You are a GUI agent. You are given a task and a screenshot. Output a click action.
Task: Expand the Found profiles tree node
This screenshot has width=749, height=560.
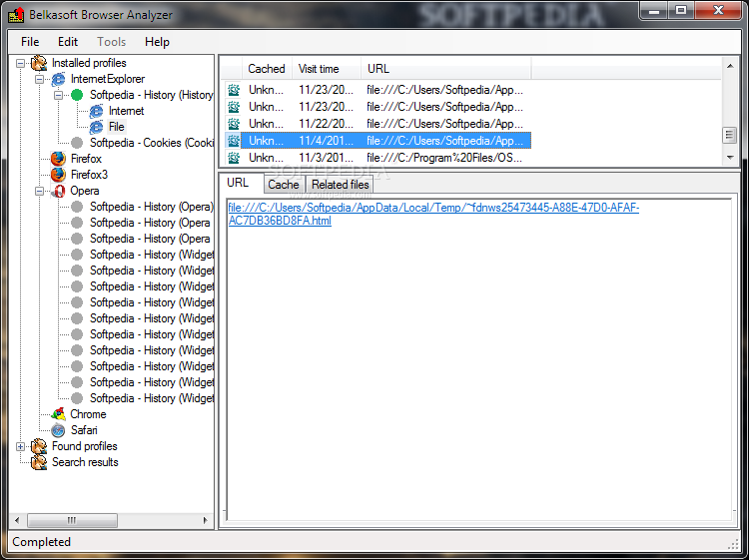pos(20,447)
